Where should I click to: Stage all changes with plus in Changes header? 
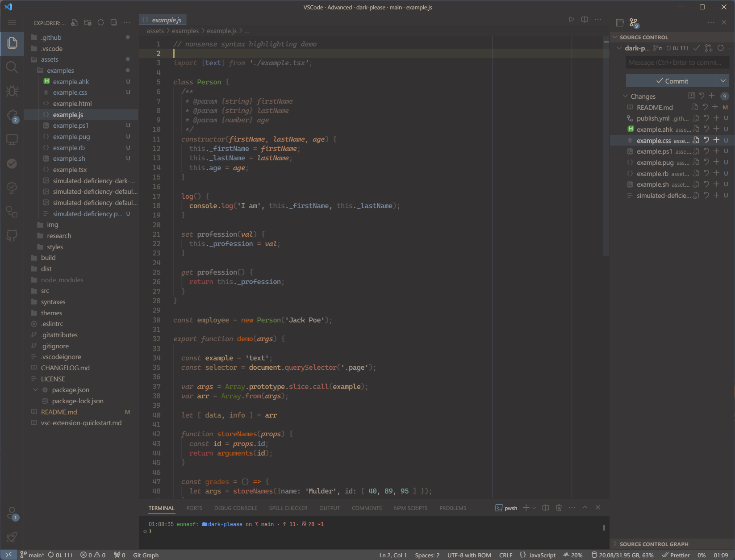712,96
